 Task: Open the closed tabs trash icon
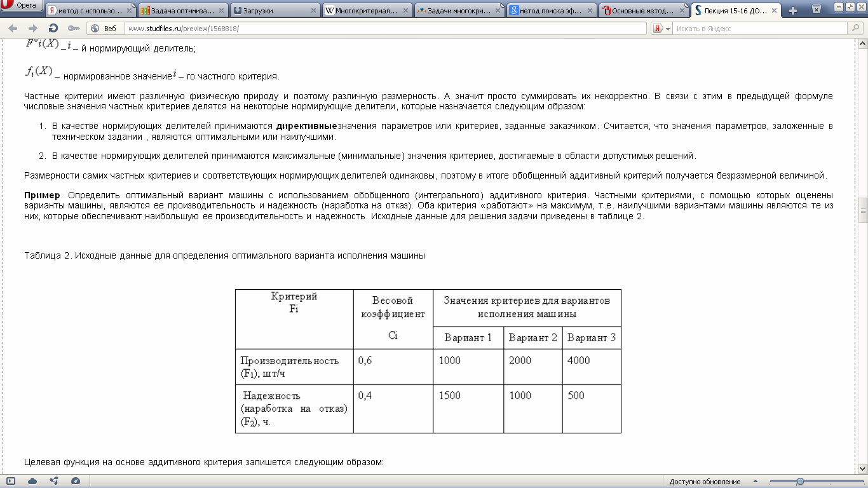point(817,9)
